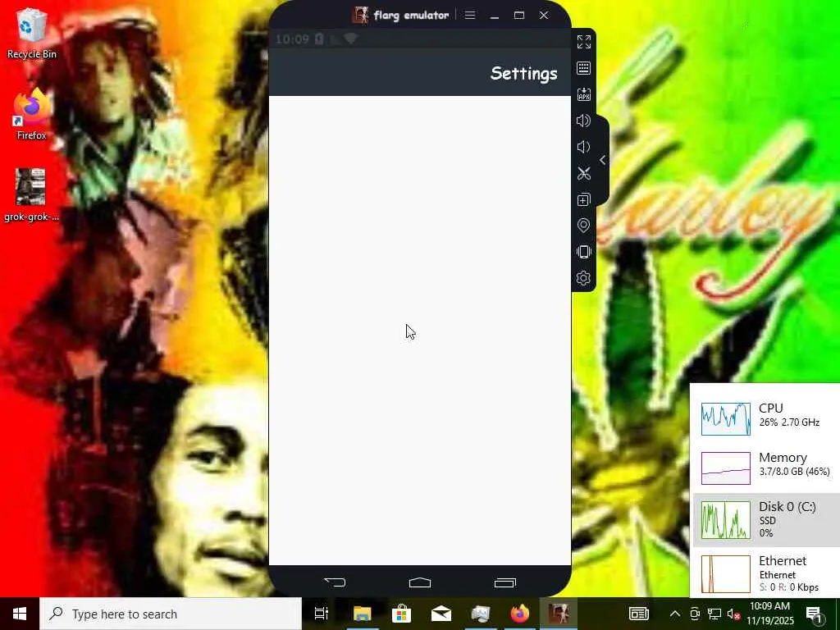Take a screenshot with the scissors icon

click(583, 173)
